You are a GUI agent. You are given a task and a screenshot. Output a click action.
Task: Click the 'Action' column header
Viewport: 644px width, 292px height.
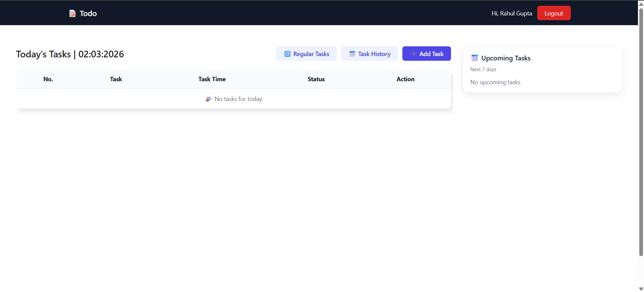(x=405, y=79)
